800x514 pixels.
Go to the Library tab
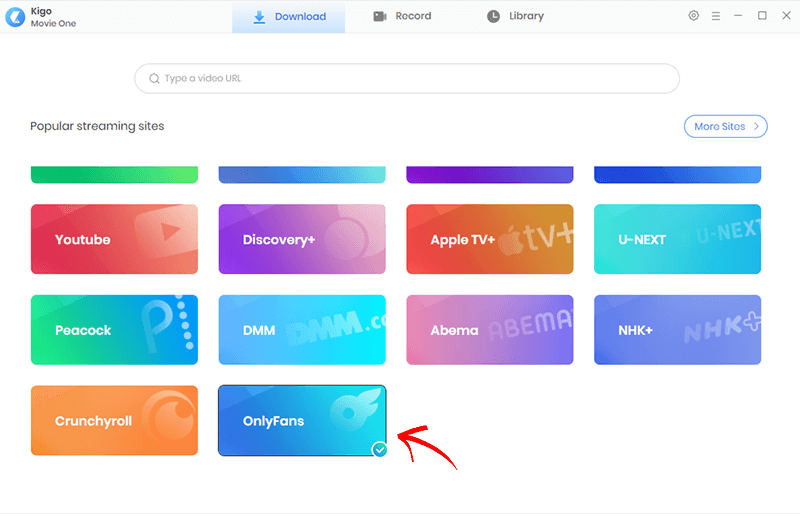[x=515, y=17]
